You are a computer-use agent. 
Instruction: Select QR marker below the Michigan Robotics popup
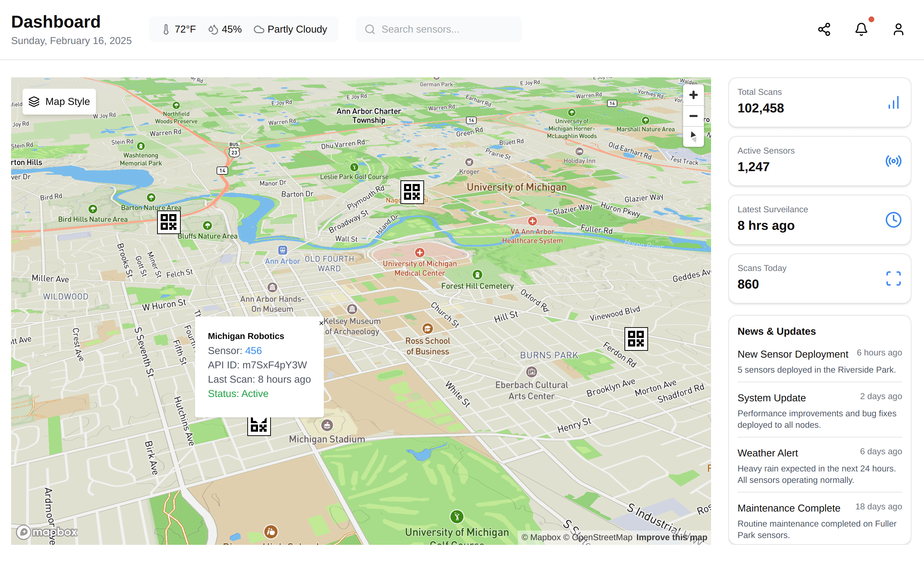coord(259,426)
